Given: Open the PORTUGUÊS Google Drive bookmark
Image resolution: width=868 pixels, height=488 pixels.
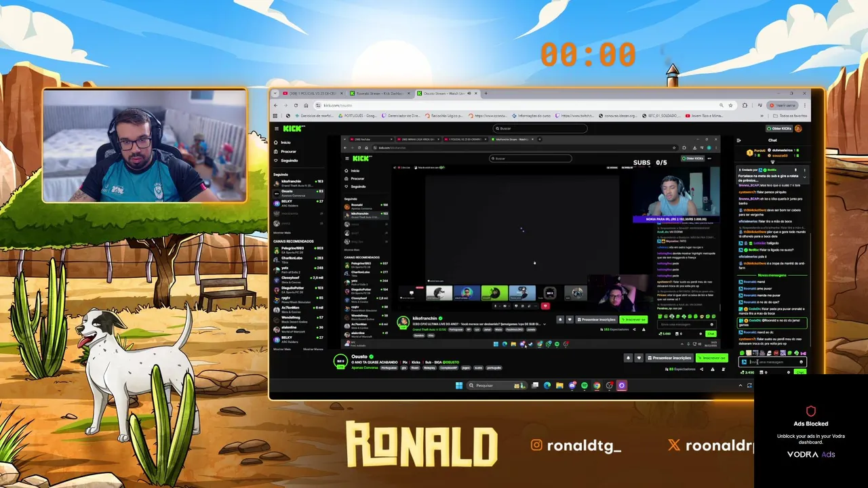Looking at the screenshot, I should (358, 116).
